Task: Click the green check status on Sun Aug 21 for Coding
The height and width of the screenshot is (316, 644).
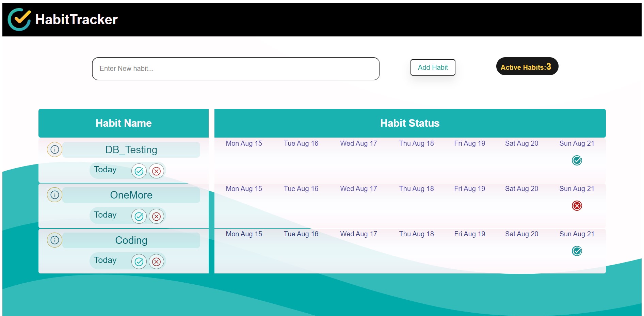Action: pos(577,251)
